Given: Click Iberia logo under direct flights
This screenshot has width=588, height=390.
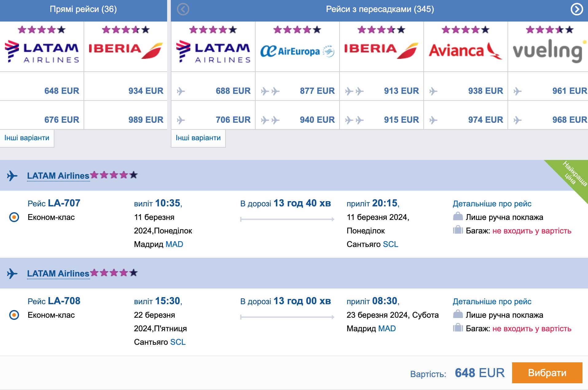Looking at the screenshot, I should [x=126, y=50].
